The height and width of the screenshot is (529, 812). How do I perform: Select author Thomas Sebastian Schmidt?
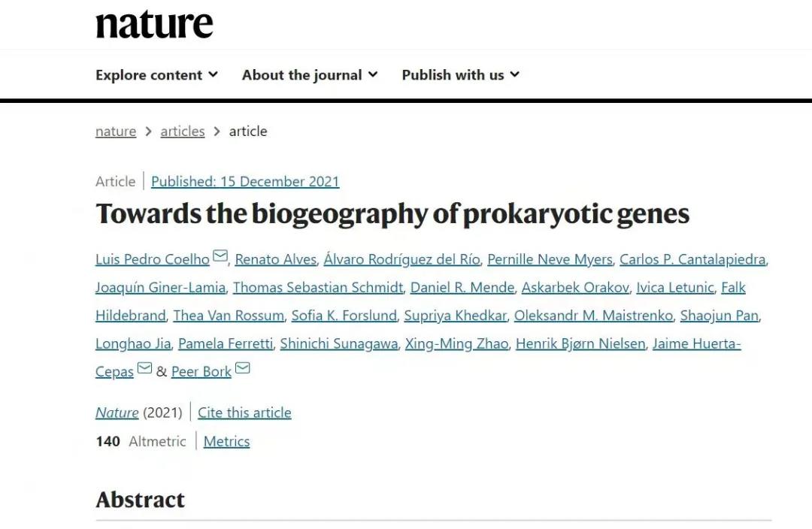point(318,288)
